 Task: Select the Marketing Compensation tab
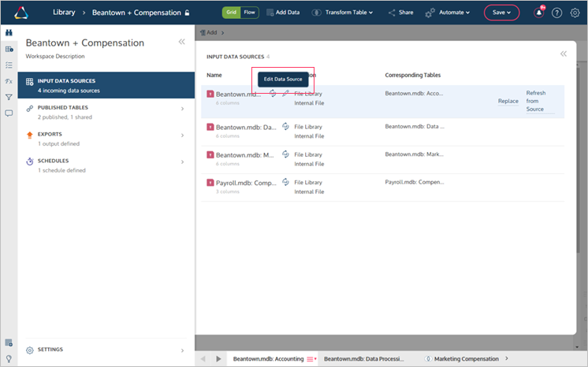pos(466,359)
